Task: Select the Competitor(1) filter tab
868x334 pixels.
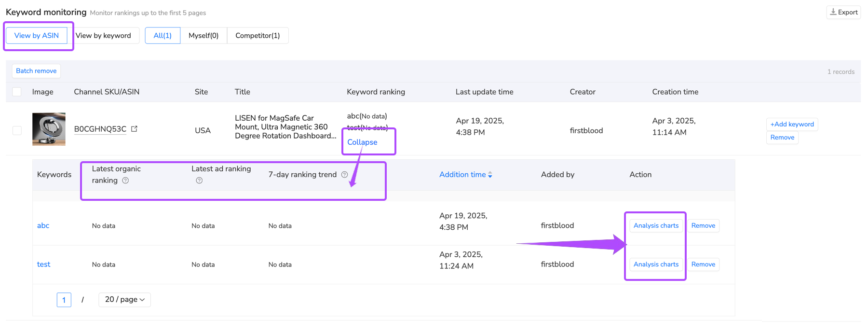Action: point(258,36)
